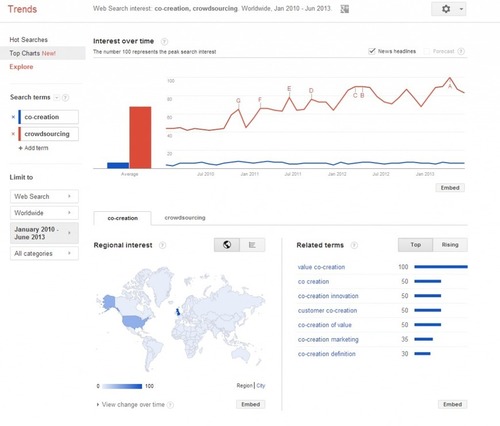Expand the Web Search limit dropdown
Screen dimensions: 500x426
(44, 196)
